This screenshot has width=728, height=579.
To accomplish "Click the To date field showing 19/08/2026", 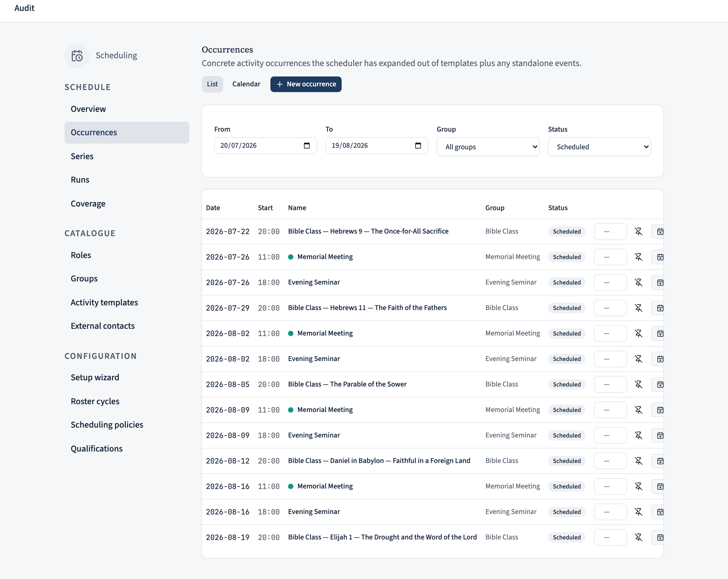I will coord(377,146).
